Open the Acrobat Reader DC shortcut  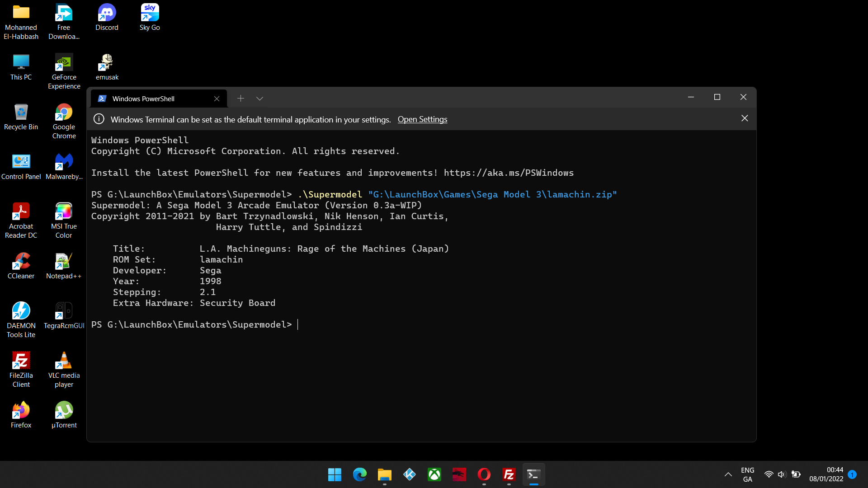point(21,221)
